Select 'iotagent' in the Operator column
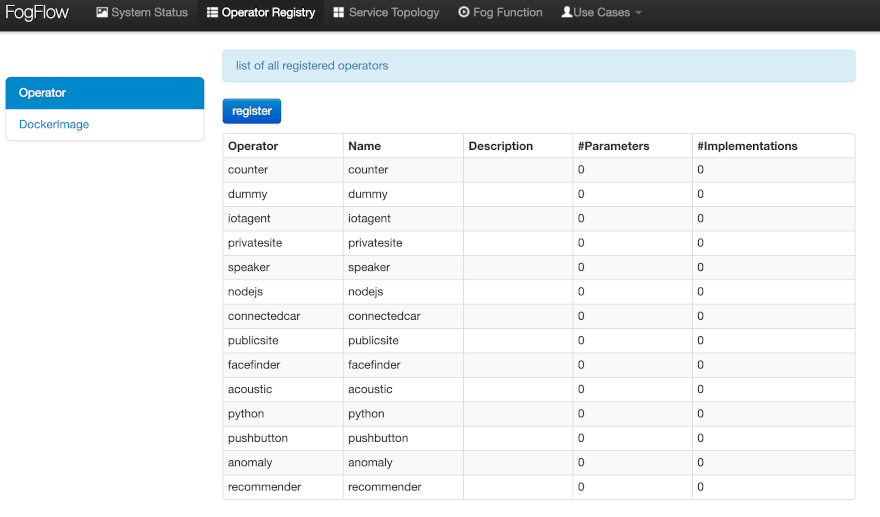880x517 pixels. 249,218
